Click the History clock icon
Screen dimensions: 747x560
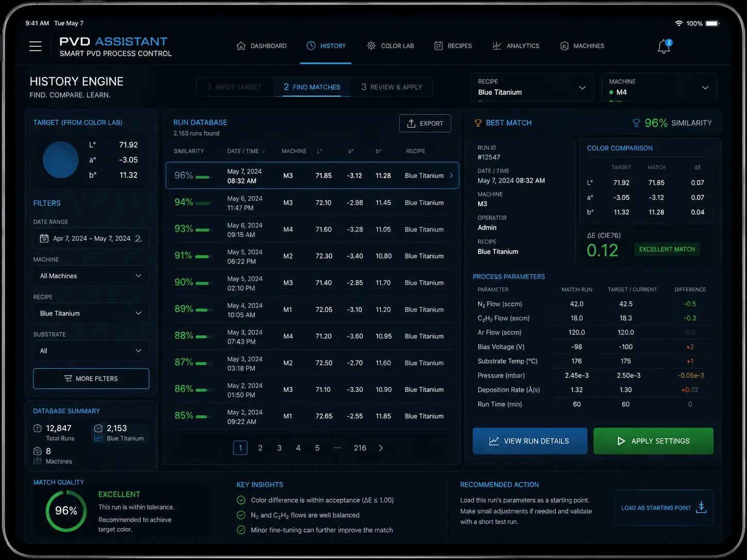(311, 46)
